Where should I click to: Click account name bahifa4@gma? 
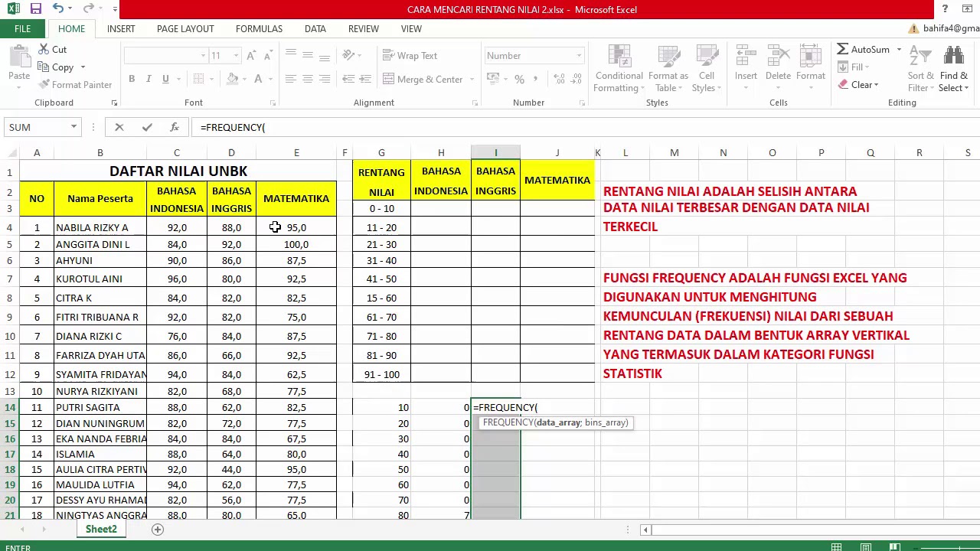coord(949,29)
